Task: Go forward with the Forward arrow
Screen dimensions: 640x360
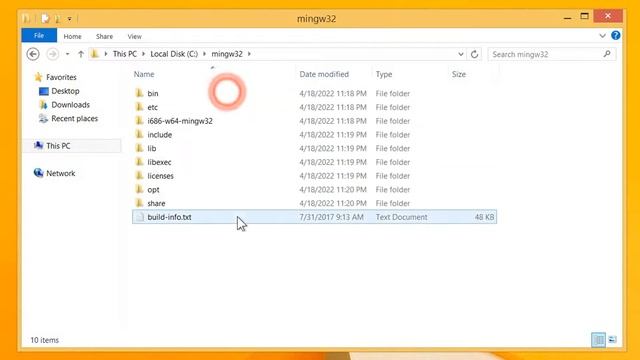Action: pos(52,54)
